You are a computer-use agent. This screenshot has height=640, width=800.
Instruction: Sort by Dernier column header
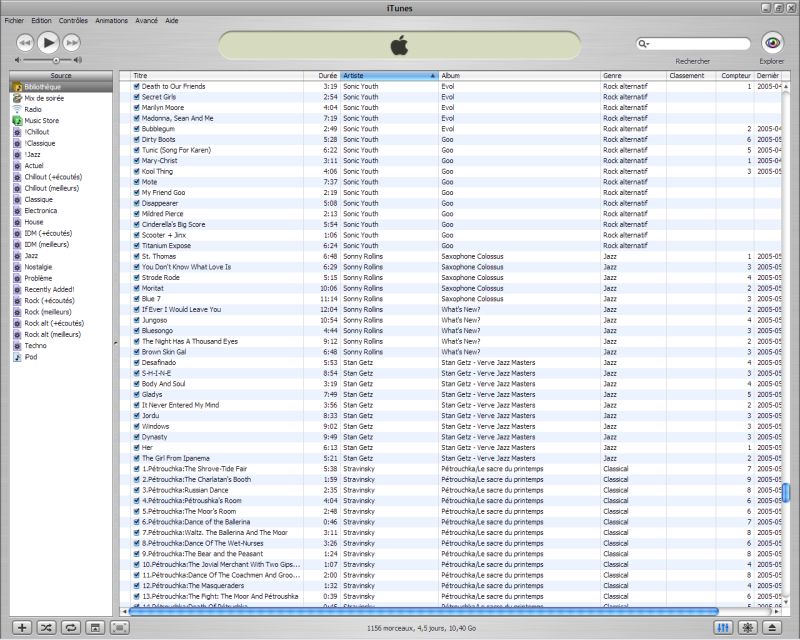[767, 76]
